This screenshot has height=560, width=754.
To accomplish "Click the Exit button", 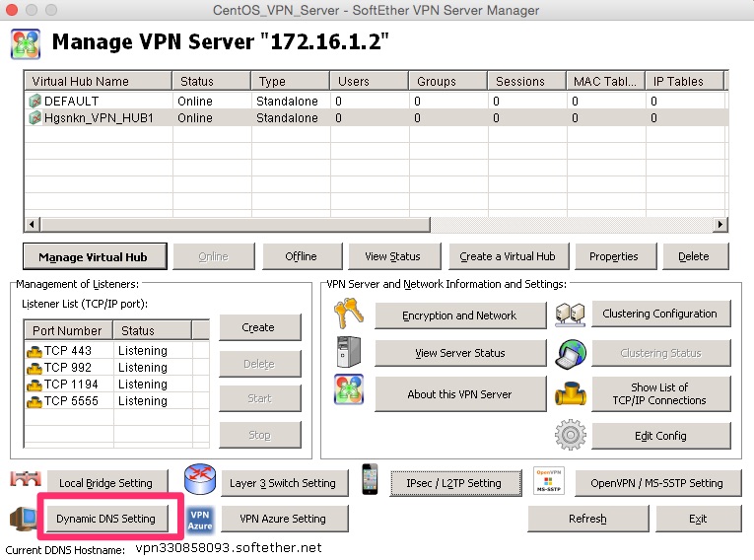I will point(699,519).
